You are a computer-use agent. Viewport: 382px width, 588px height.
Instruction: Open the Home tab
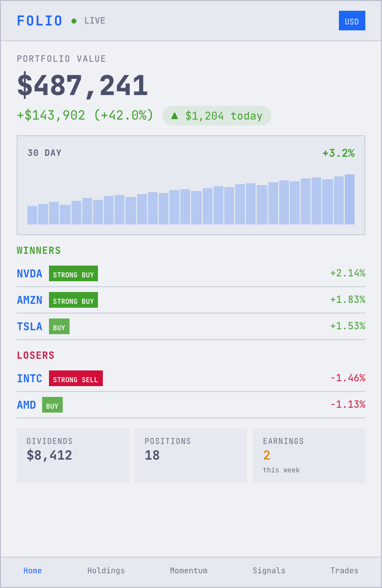point(33,571)
